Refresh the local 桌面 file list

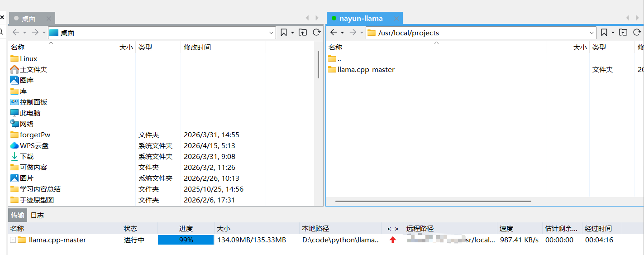pos(317,33)
